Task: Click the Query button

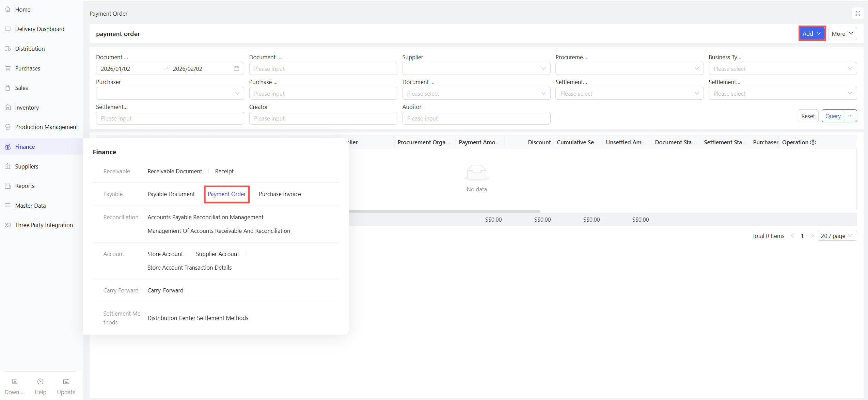Action: click(833, 116)
